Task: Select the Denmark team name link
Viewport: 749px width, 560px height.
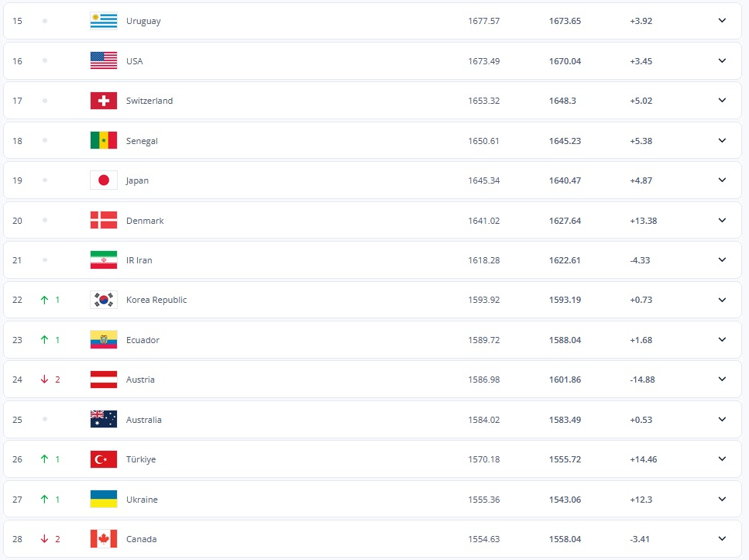Action: (x=145, y=221)
